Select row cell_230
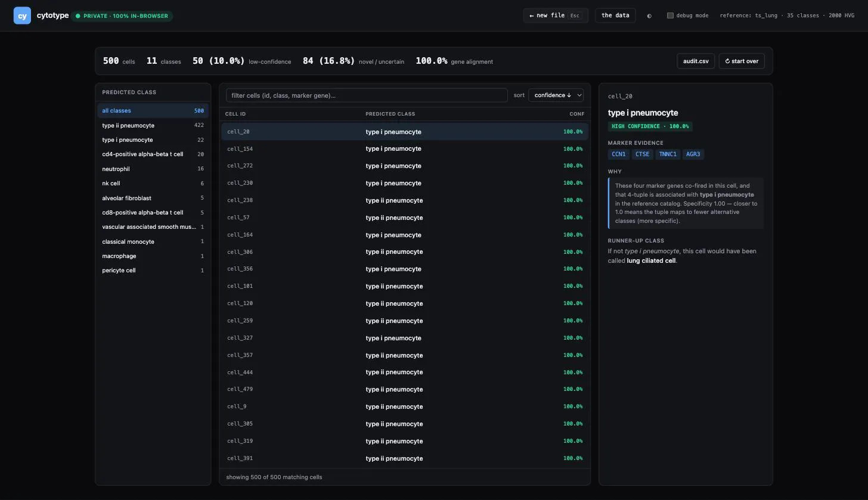868x500 pixels. [x=405, y=184]
